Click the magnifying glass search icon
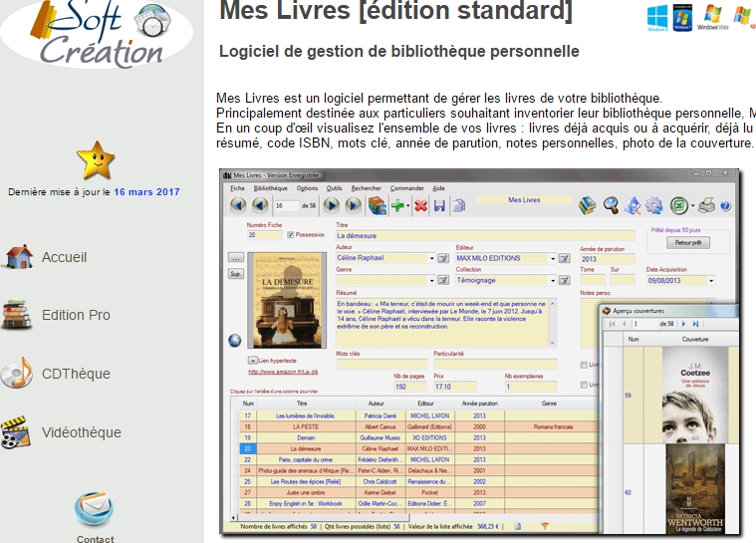The image size is (756, 543). [611, 206]
